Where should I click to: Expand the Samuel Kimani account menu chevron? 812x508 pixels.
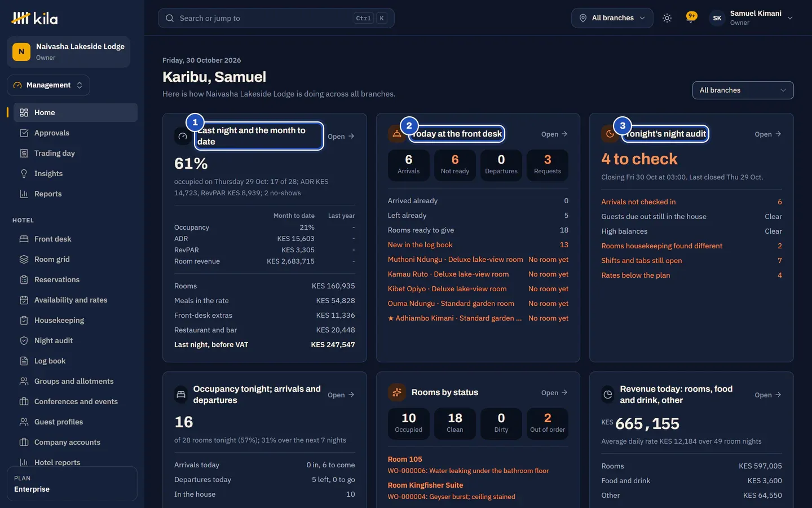[790, 18]
